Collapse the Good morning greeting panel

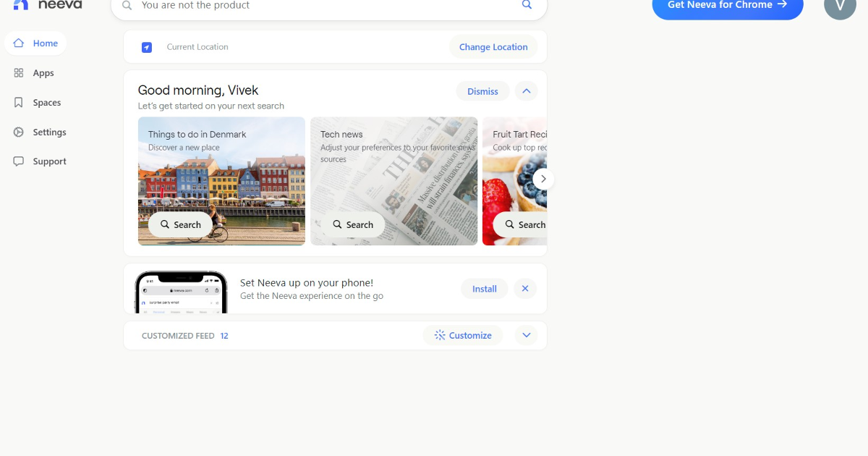[x=527, y=90]
